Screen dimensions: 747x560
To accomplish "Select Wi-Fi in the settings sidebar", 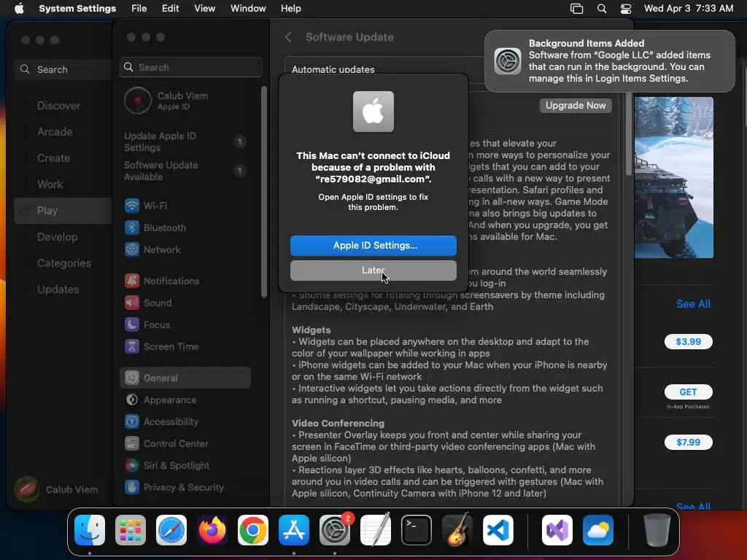I will [185, 206].
